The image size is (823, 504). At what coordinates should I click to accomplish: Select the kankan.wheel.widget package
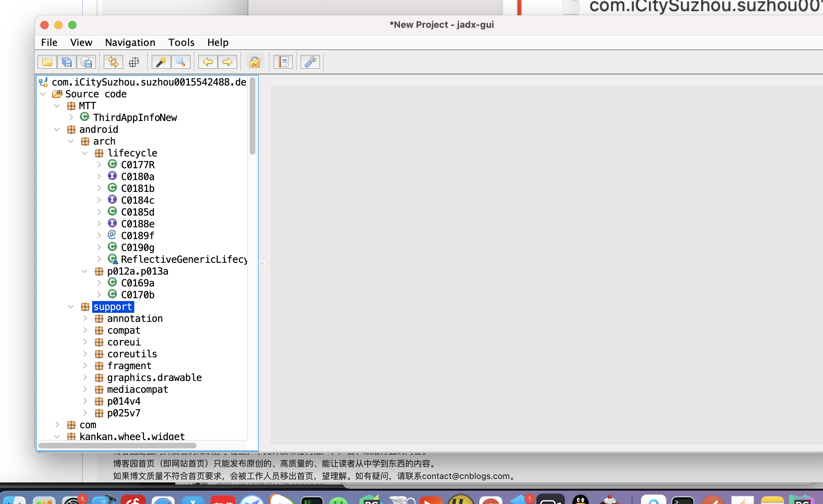(x=132, y=436)
